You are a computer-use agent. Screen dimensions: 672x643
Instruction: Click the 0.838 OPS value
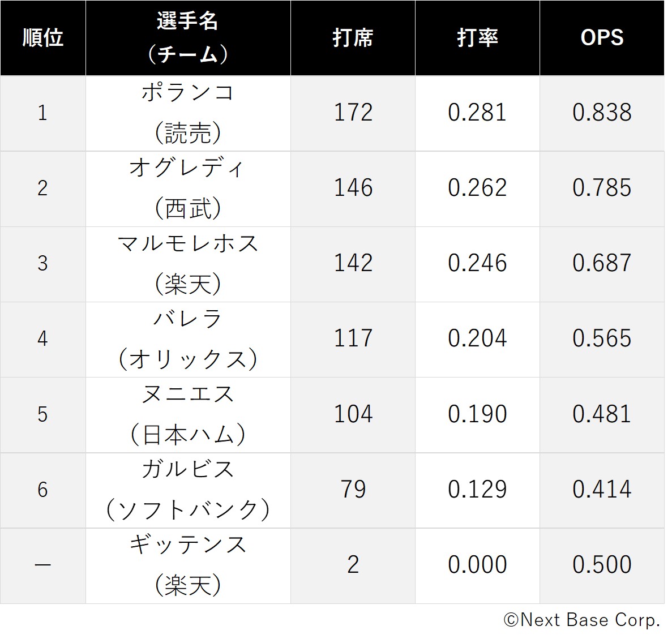[602, 114]
